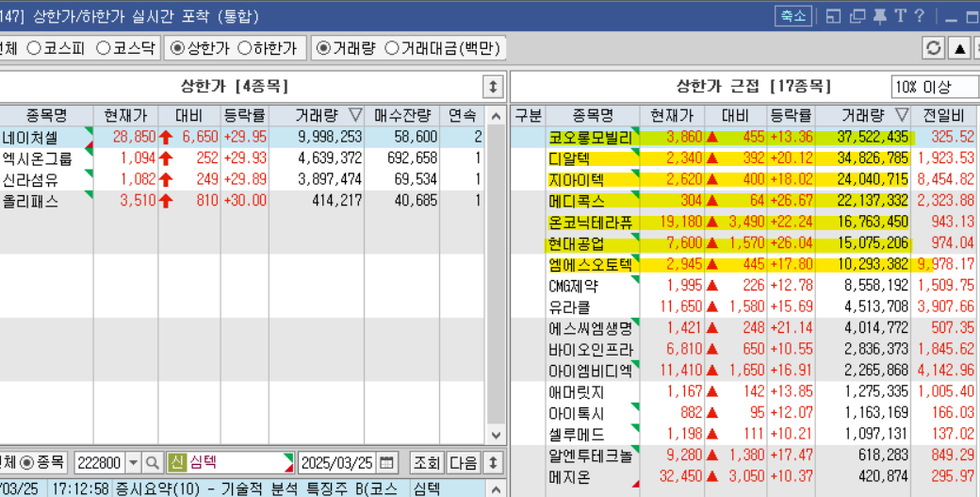Select the 지아이텍 stock
Image resolution: width=980 pixels, height=497 pixels.
click(577, 180)
